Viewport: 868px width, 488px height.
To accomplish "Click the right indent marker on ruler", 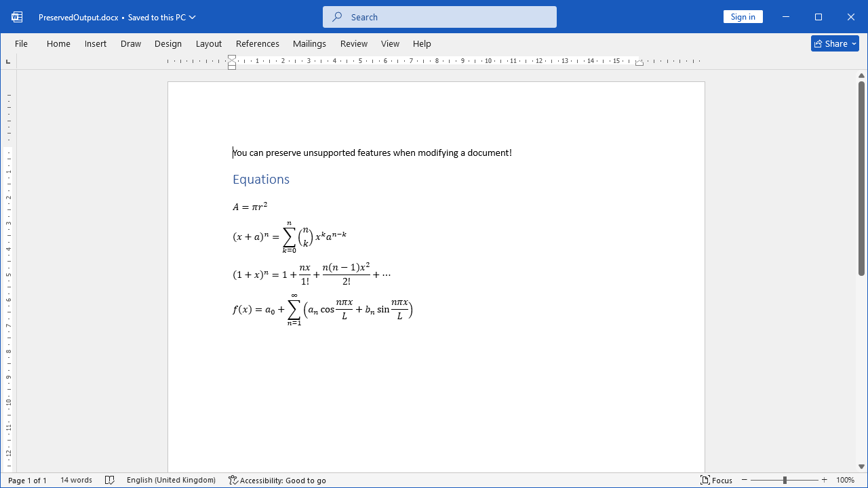I will tap(639, 62).
